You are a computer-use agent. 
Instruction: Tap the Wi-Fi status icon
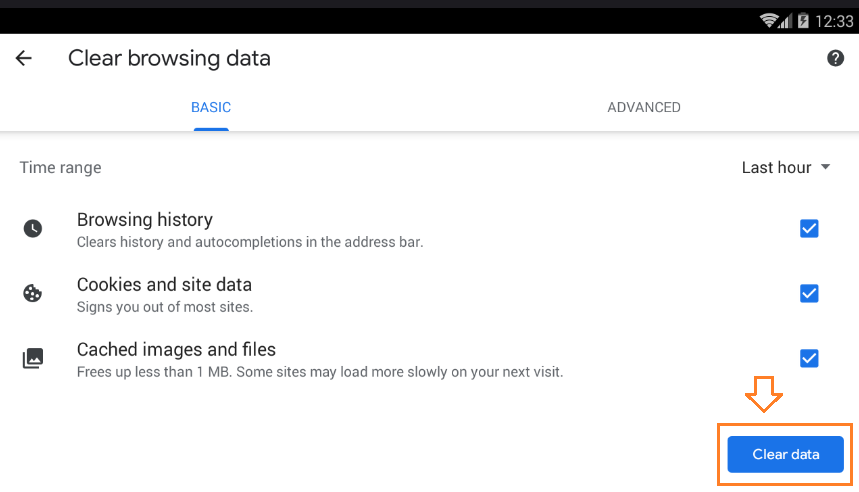[768, 21]
